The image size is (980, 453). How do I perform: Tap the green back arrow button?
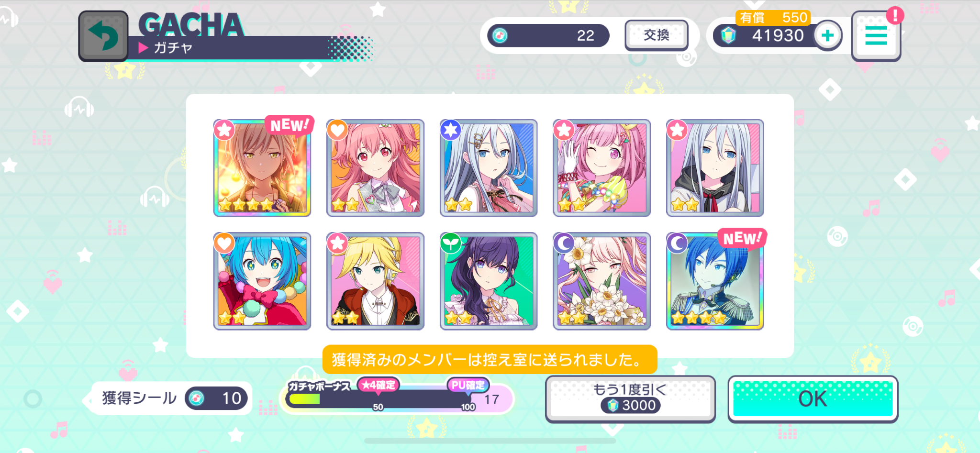tap(103, 36)
